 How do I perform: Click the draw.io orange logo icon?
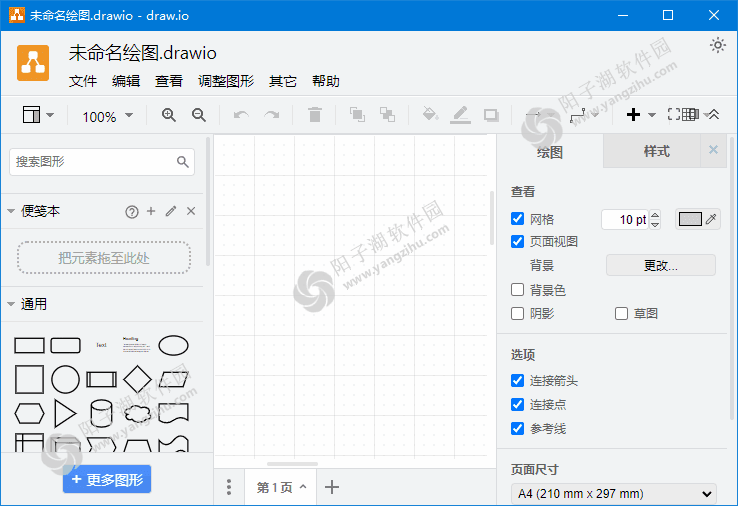pos(33,63)
